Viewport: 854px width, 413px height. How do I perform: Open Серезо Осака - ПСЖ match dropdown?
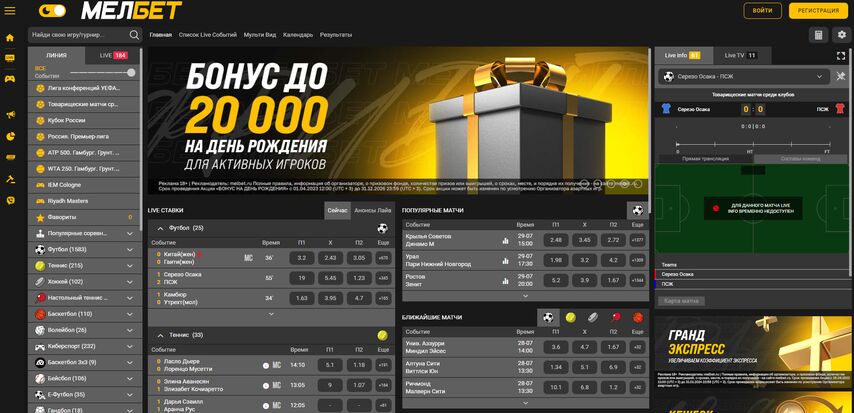click(744, 77)
